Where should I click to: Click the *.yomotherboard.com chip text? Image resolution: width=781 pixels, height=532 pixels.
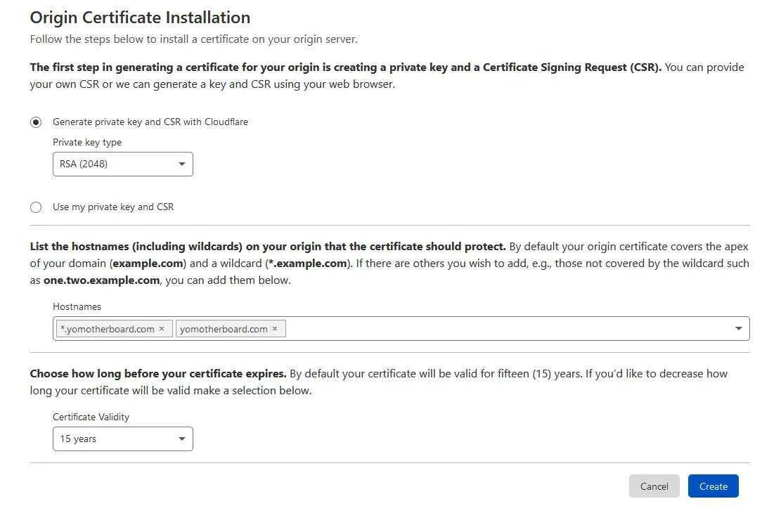(108, 329)
